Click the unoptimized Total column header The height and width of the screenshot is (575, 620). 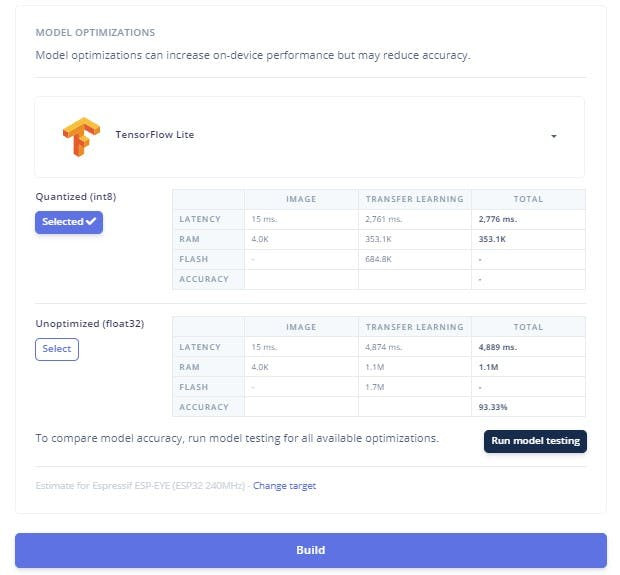tap(528, 327)
